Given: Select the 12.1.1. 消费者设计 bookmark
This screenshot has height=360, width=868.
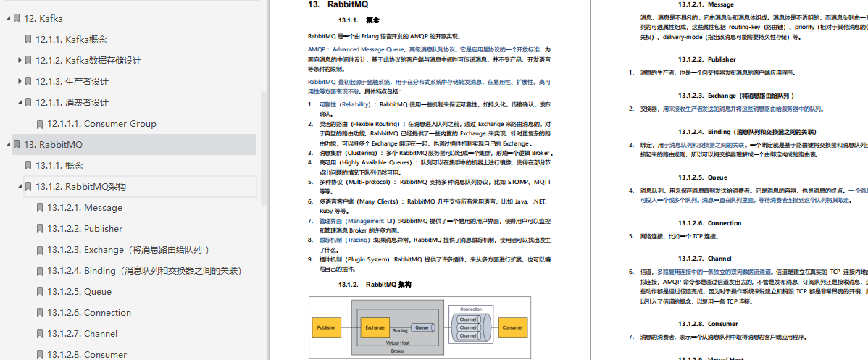Looking at the screenshot, I should click(x=72, y=102).
